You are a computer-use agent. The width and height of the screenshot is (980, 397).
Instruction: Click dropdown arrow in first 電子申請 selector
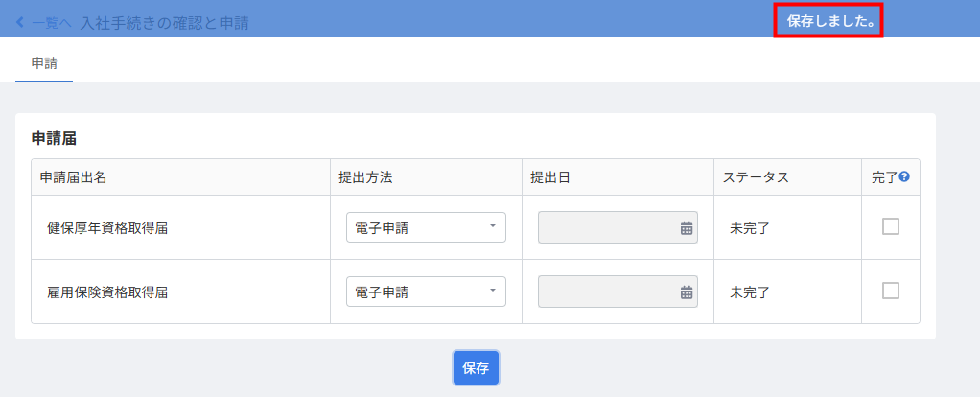click(x=493, y=225)
